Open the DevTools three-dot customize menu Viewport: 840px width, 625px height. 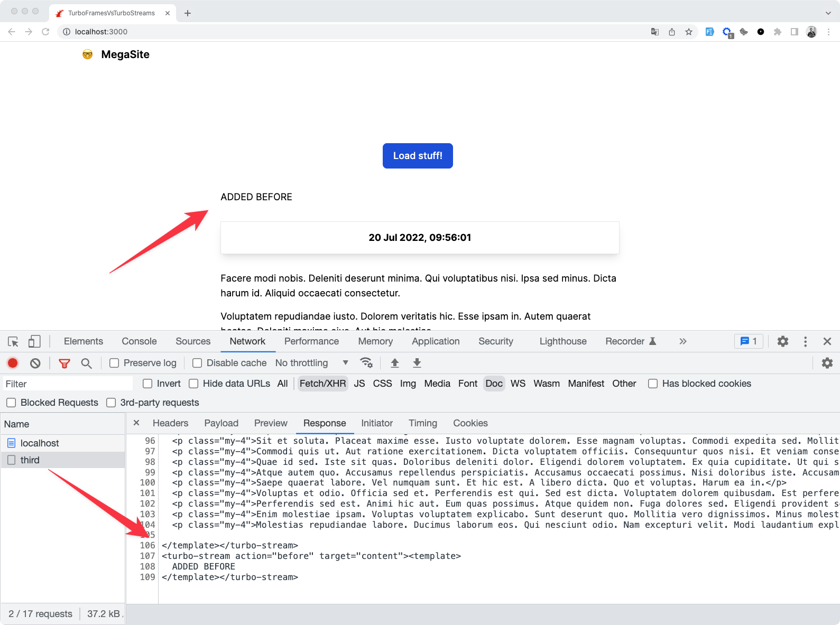(805, 342)
